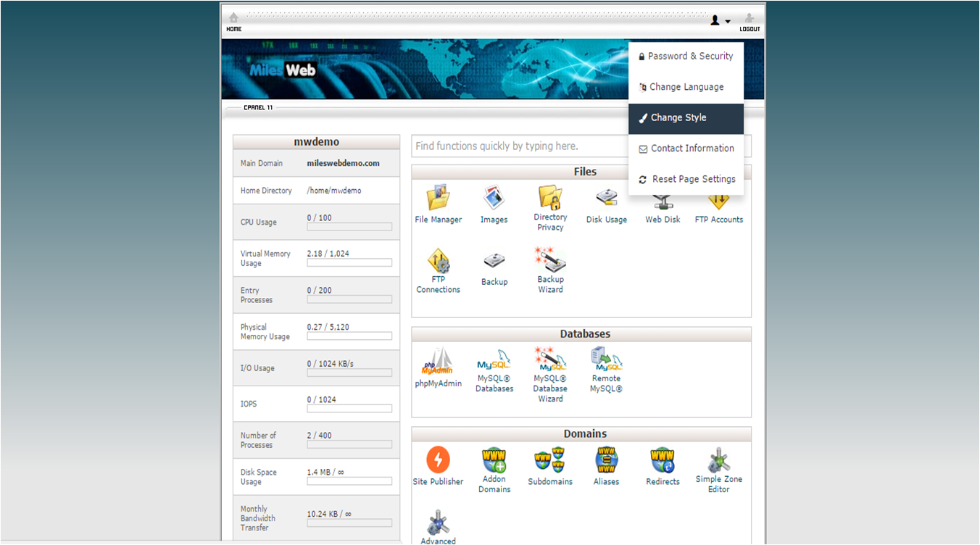Screen dimensions: 980x545
Task: Select Change Language from the menu
Action: (x=686, y=87)
